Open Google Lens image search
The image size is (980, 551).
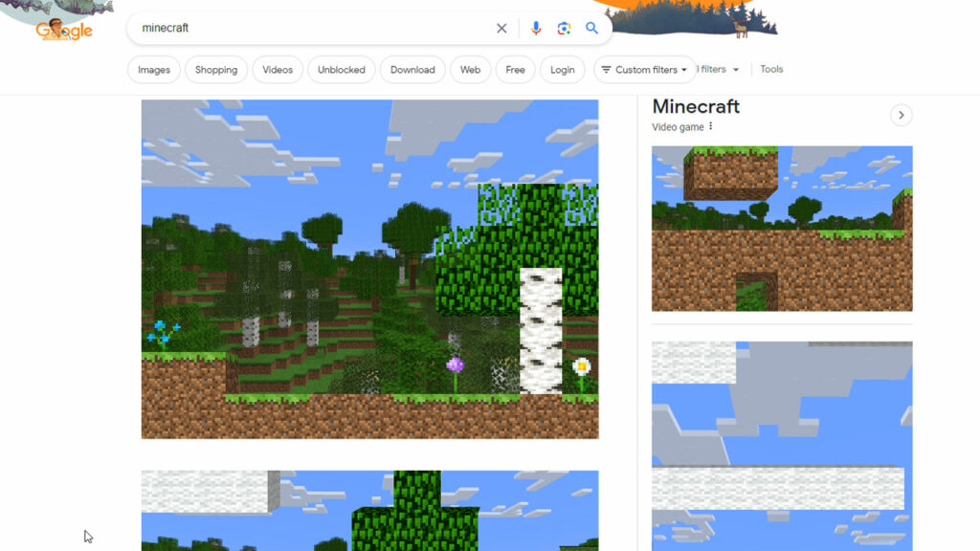pos(564,29)
